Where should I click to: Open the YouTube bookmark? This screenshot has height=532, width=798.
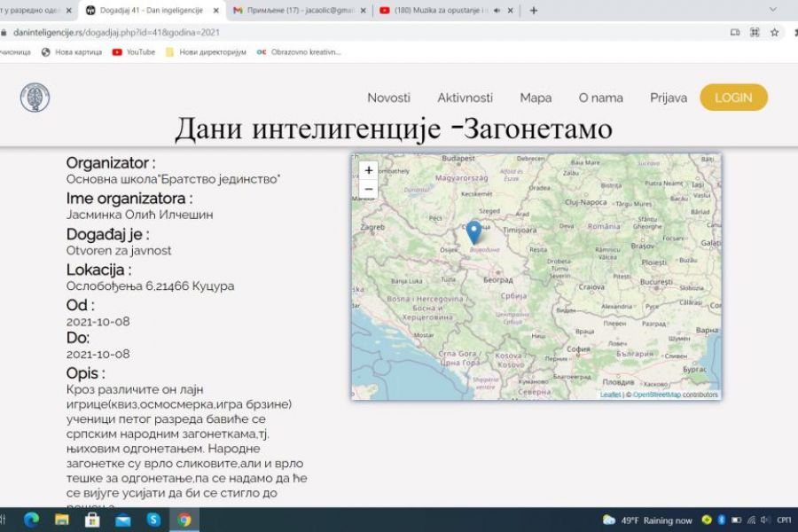pyautogui.click(x=134, y=52)
